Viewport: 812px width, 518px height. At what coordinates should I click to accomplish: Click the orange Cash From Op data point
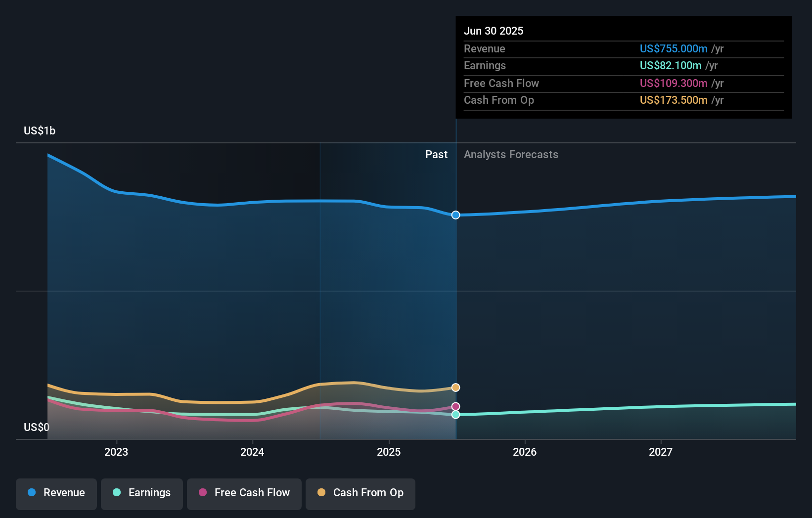tap(455, 388)
